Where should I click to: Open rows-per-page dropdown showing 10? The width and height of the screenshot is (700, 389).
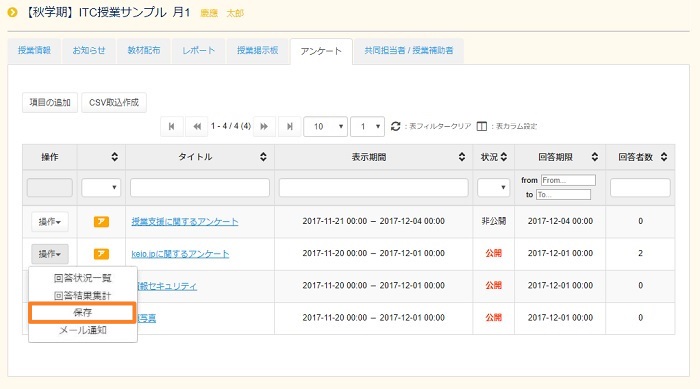325,126
